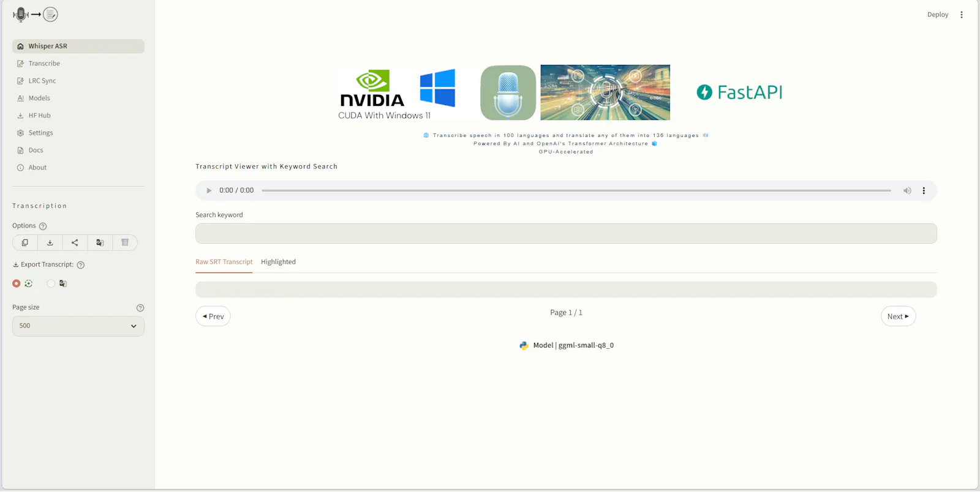
Task: Click the Export Transcript label
Action: pyautogui.click(x=47, y=264)
